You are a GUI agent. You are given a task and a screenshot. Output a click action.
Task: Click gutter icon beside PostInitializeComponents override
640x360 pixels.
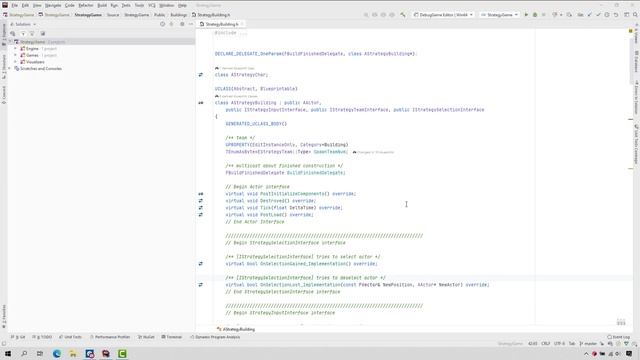pyautogui.click(x=200, y=194)
